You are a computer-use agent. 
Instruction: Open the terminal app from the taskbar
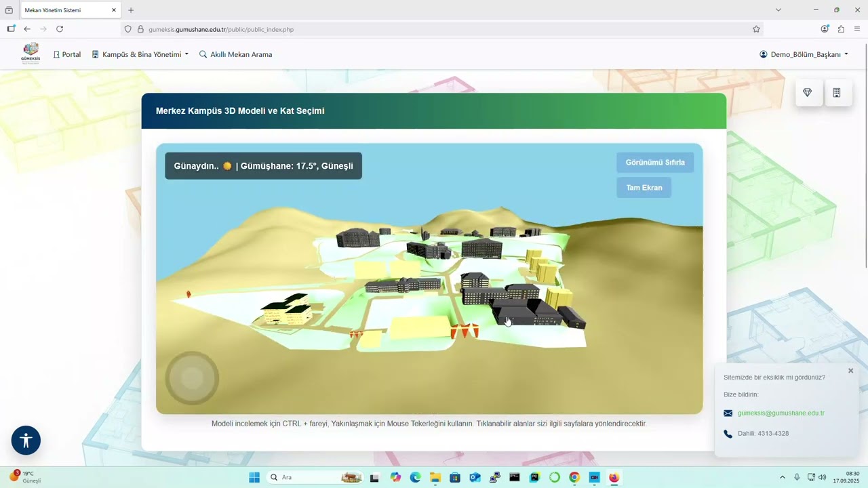click(515, 477)
